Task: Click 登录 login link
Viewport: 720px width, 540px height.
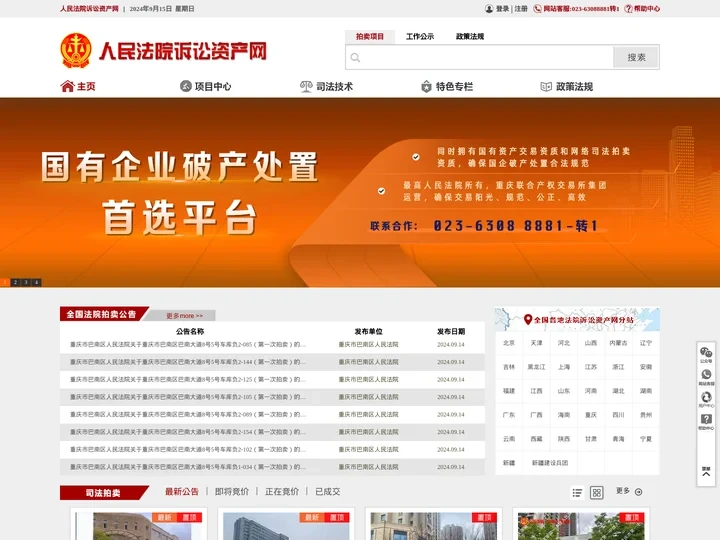Action: [x=502, y=9]
